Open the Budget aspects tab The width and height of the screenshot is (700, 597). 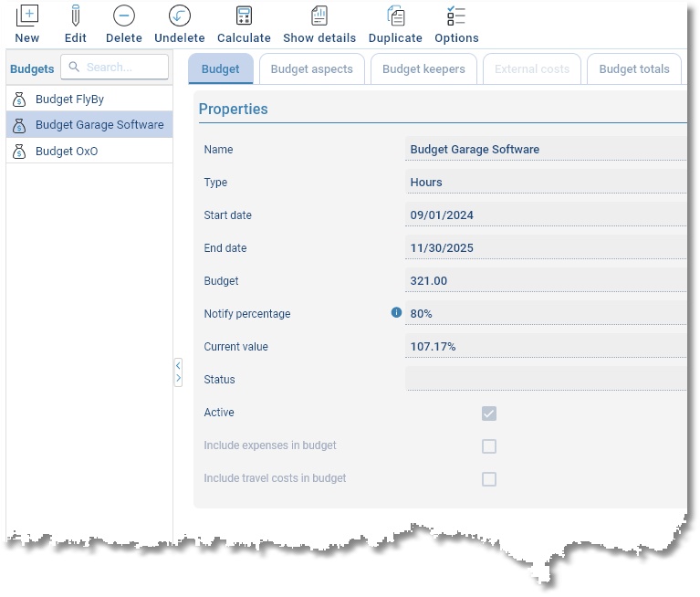[x=311, y=68]
